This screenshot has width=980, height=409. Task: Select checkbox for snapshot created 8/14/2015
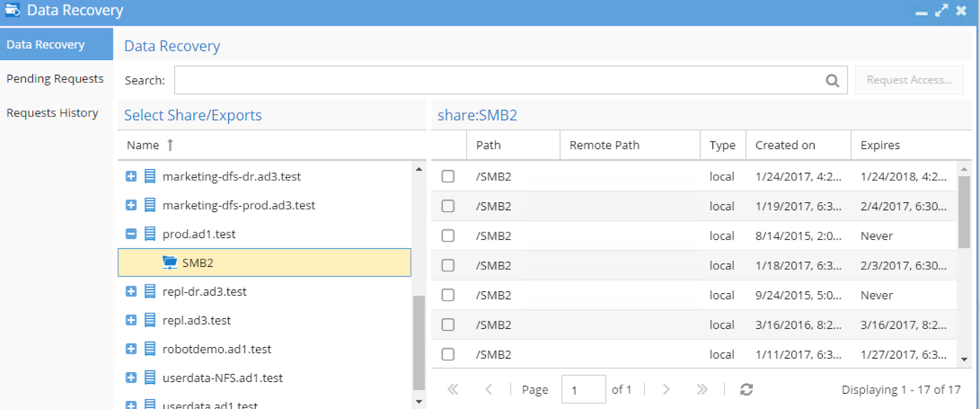[448, 236]
